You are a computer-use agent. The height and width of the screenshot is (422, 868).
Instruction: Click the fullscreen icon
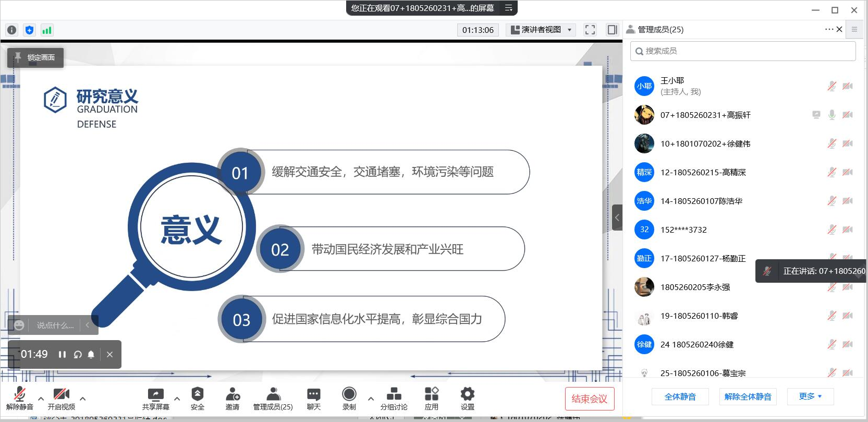coord(590,30)
